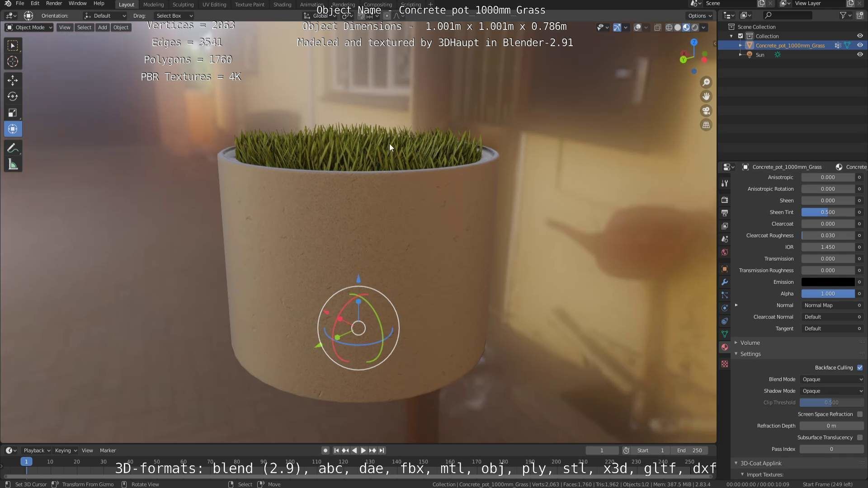The height and width of the screenshot is (488, 868).
Task: Open the Texture properties checker tab
Action: 725,364
